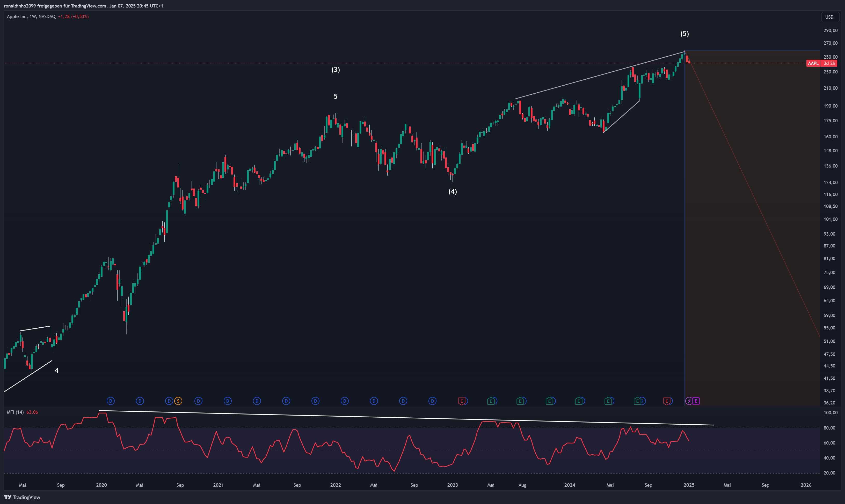This screenshot has width=845, height=504.
Task: Click the first green E earnings marker
Action: point(491,401)
